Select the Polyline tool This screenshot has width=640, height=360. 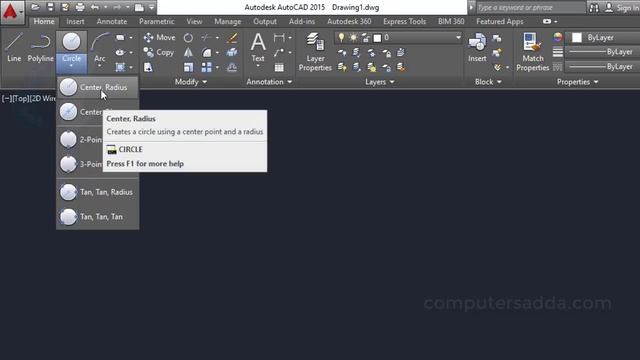(40, 47)
